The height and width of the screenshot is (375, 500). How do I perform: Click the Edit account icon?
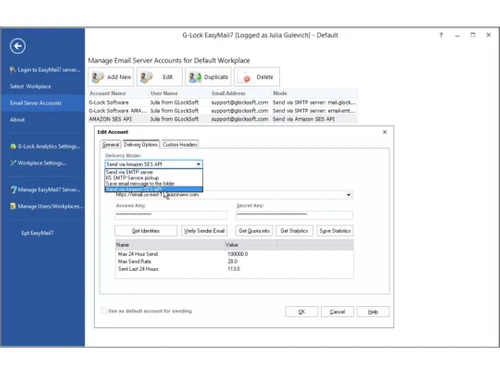pyautogui.click(x=146, y=77)
